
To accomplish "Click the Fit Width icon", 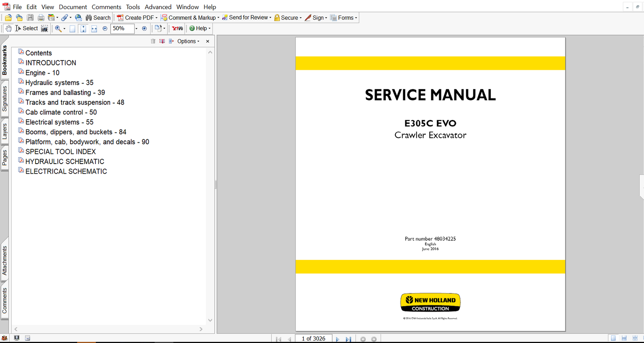I will [94, 29].
